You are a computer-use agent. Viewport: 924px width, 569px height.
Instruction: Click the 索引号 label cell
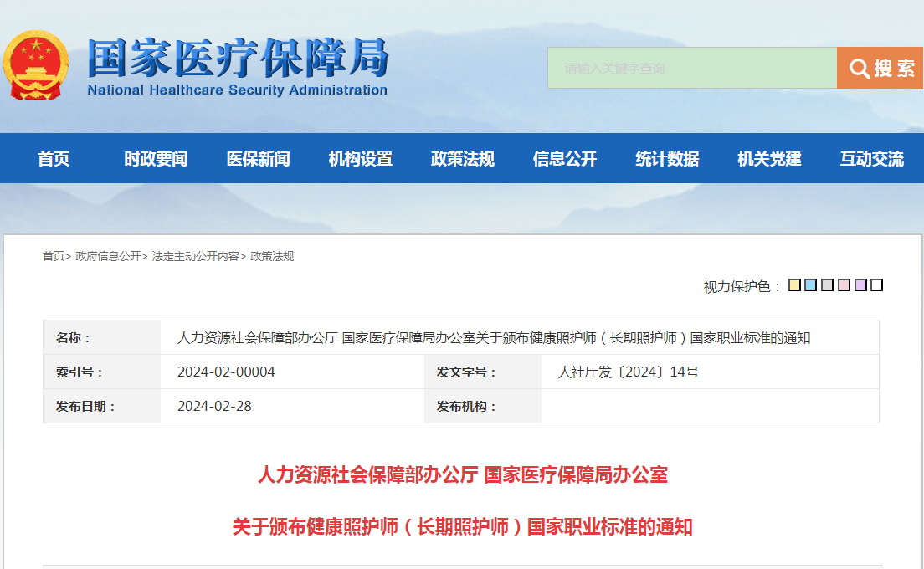tap(101, 372)
